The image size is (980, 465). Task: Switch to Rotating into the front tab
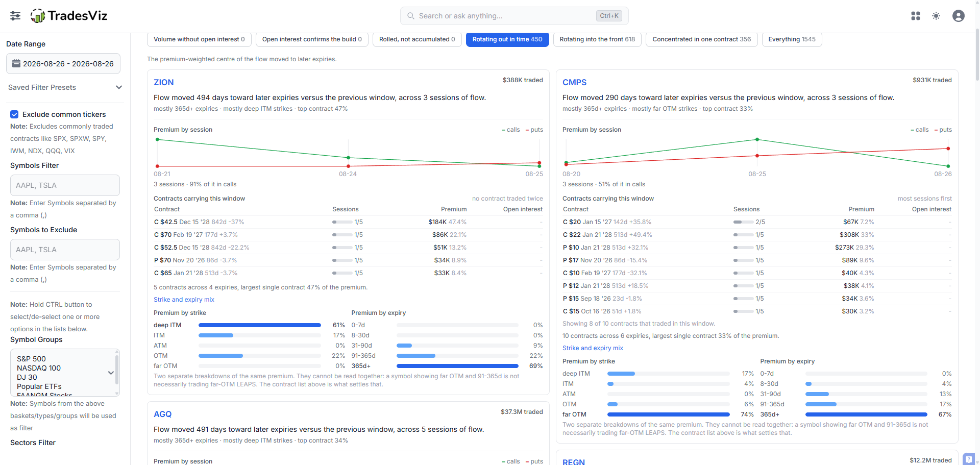597,39
